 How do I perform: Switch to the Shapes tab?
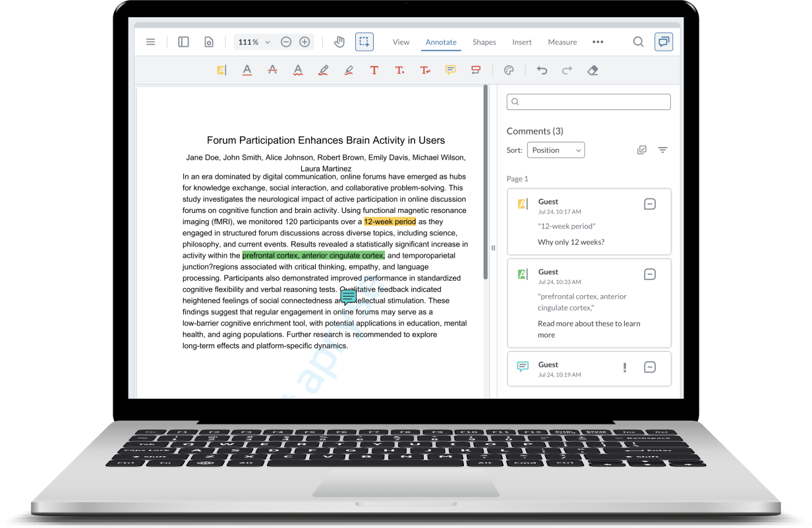(484, 42)
